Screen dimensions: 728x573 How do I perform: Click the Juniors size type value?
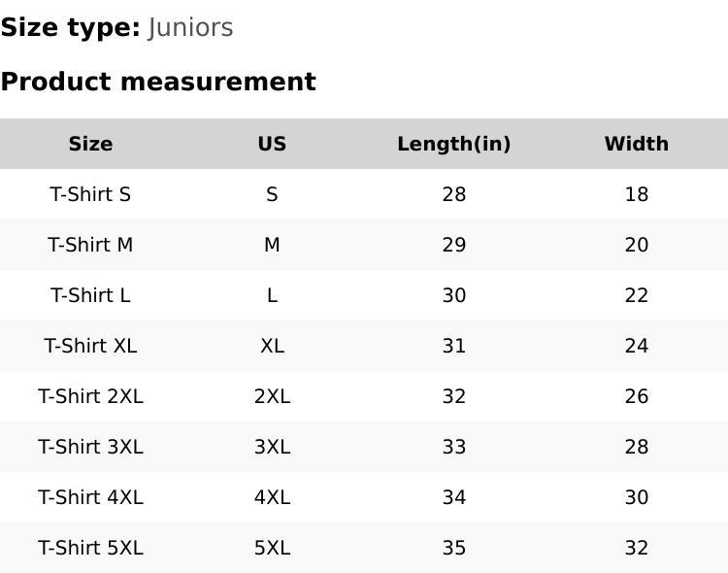pyautogui.click(x=190, y=28)
